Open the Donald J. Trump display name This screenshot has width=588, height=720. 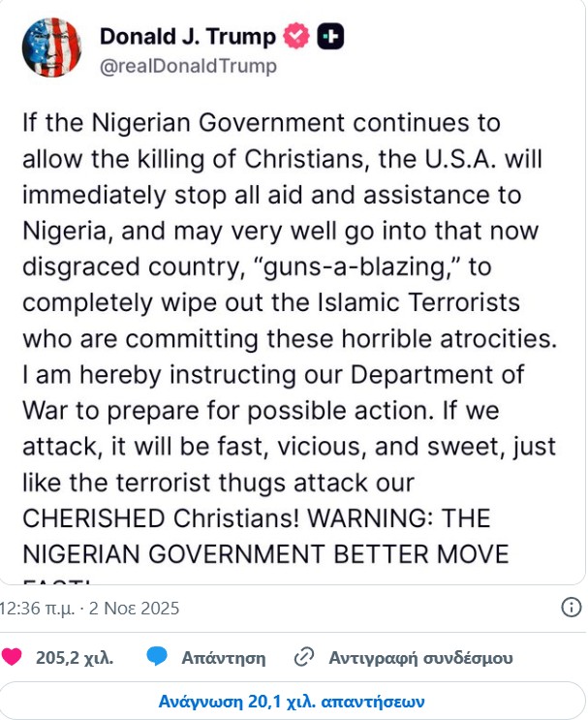coord(187,37)
